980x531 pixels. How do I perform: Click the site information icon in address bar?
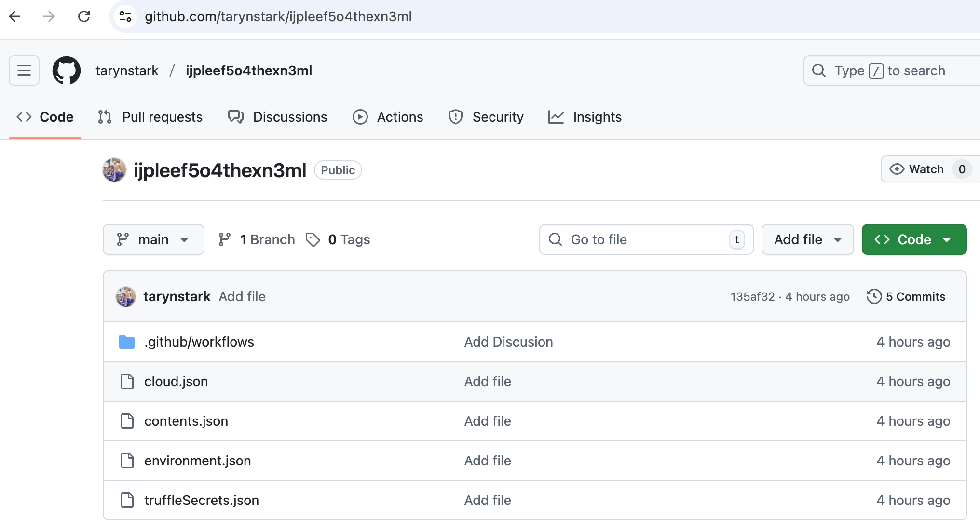coord(125,16)
